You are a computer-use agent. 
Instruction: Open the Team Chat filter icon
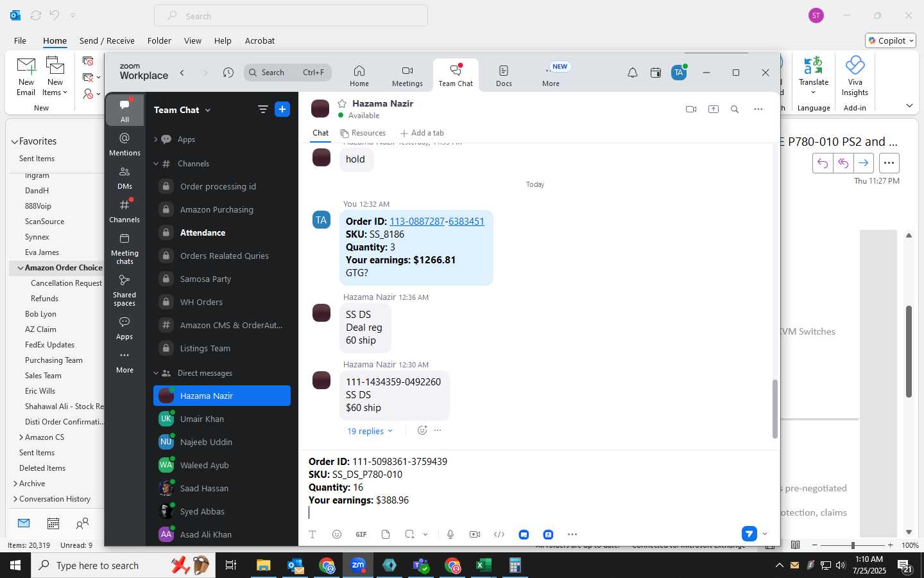(x=262, y=110)
